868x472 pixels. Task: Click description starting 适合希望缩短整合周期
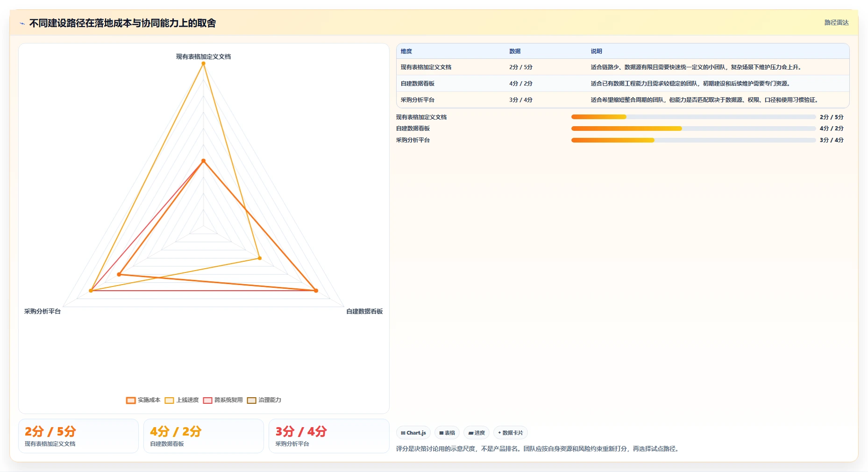click(704, 100)
